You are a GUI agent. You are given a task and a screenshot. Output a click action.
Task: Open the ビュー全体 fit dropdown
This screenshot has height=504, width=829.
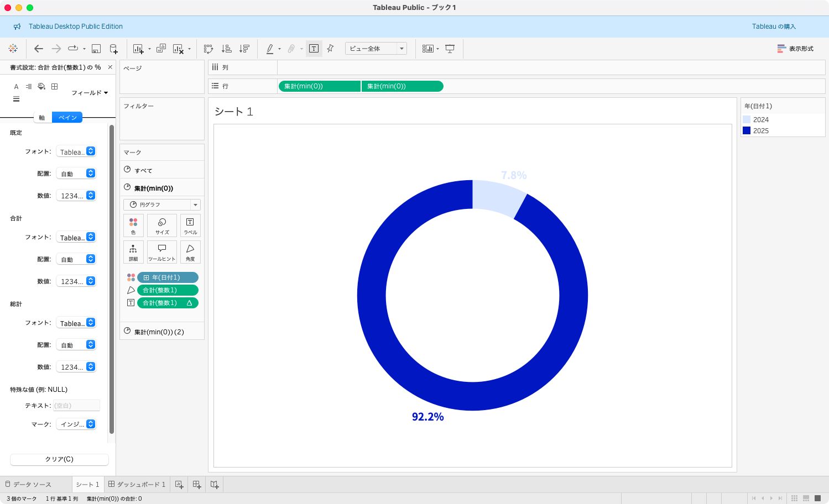376,49
